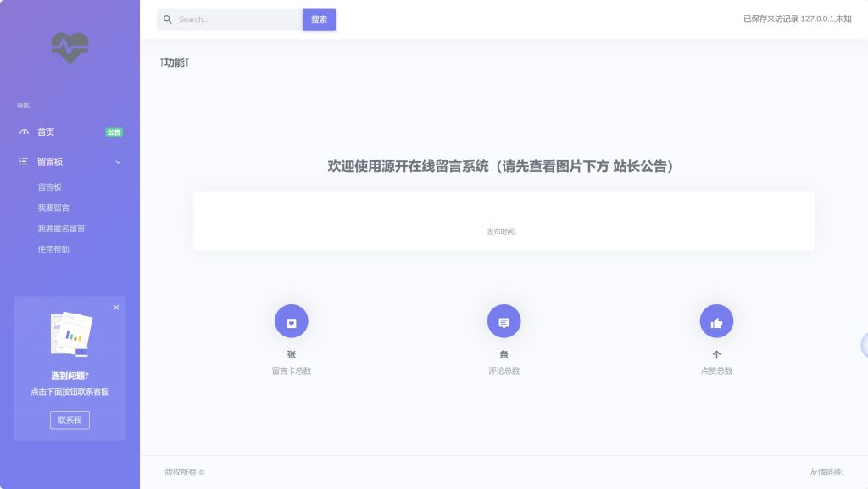The image size is (868, 489).
Task: Click the 友情链接 footer link
Action: (827, 472)
